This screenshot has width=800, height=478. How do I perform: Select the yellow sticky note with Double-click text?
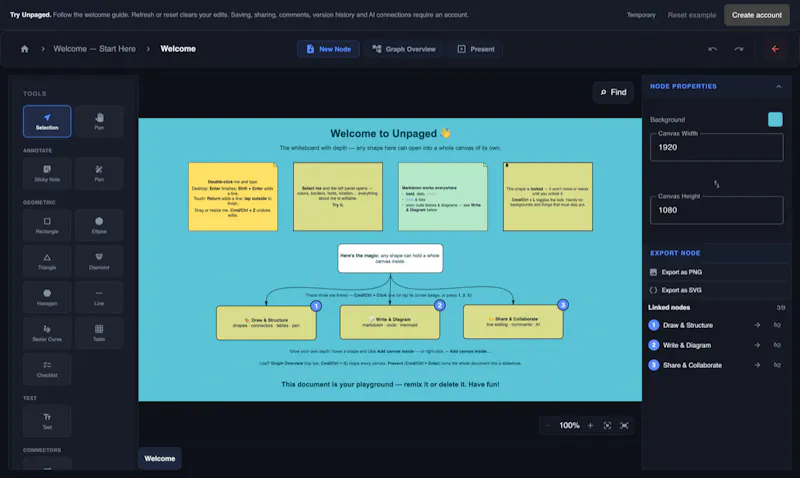[x=233, y=197]
